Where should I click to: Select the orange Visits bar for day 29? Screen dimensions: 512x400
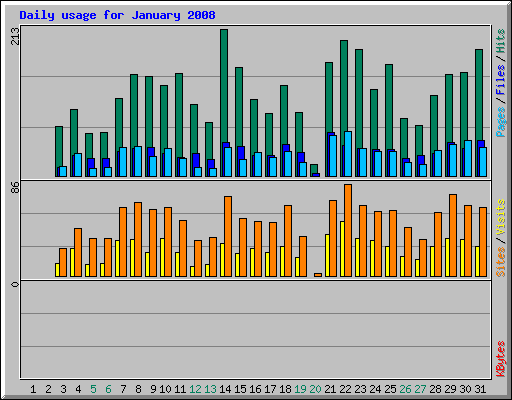point(453,235)
